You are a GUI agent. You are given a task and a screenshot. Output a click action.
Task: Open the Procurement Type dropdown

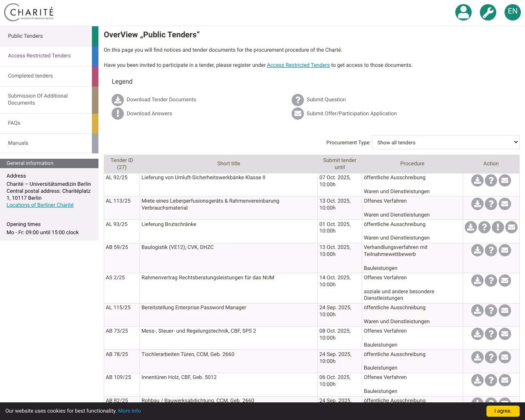point(445,142)
